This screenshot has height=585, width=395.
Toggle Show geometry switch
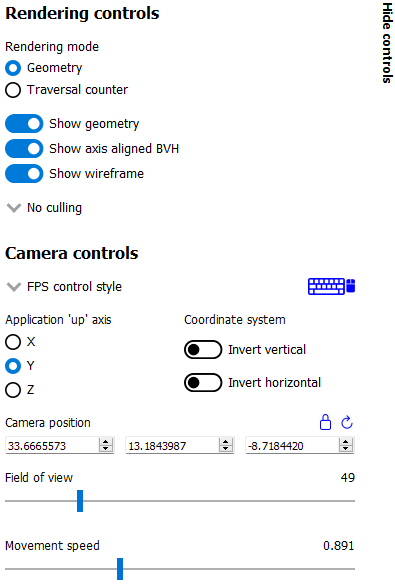(x=24, y=123)
